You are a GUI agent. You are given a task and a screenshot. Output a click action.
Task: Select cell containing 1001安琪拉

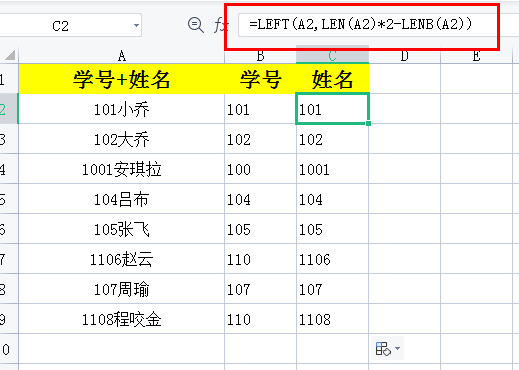[x=122, y=169]
